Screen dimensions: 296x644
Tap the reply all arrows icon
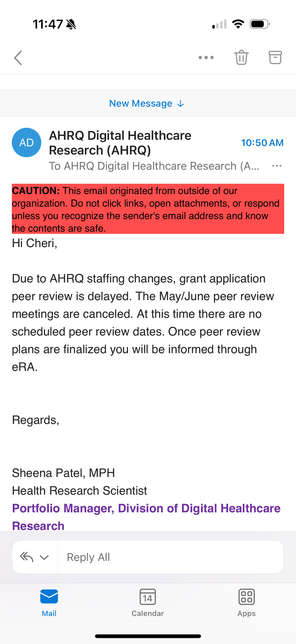tap(27, 557)
